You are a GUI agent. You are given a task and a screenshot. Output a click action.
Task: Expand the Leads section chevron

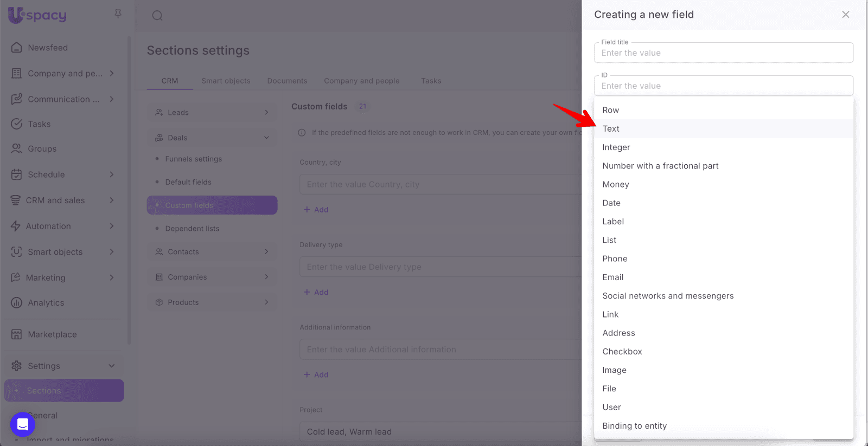point(266,112)
